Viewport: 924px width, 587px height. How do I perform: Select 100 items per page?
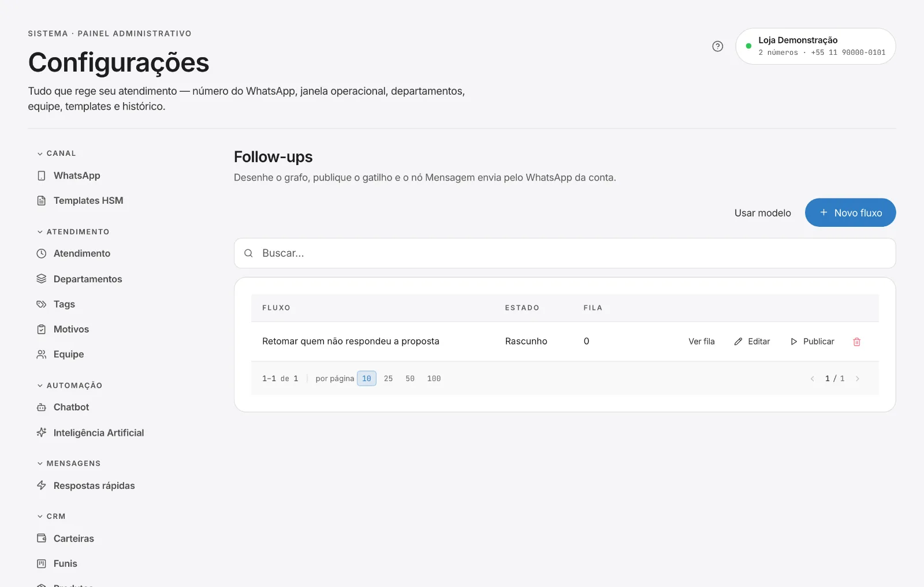click(x=434, y=379)
